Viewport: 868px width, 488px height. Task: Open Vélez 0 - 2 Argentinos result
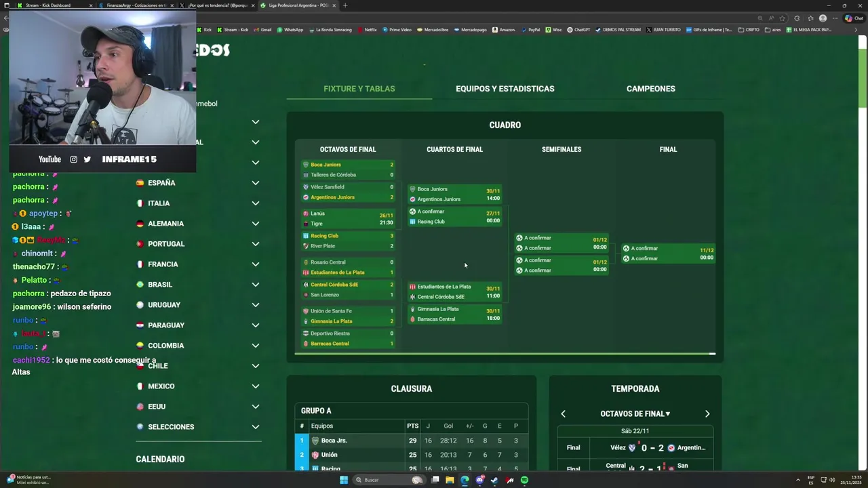point(635,447)
